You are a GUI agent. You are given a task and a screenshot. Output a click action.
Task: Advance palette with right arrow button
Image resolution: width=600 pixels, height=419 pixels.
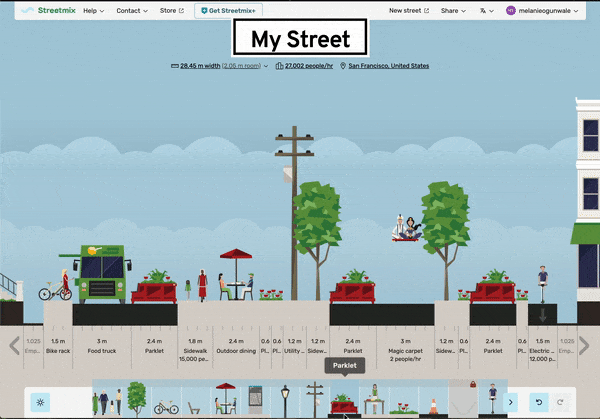(x=510, y=402)
